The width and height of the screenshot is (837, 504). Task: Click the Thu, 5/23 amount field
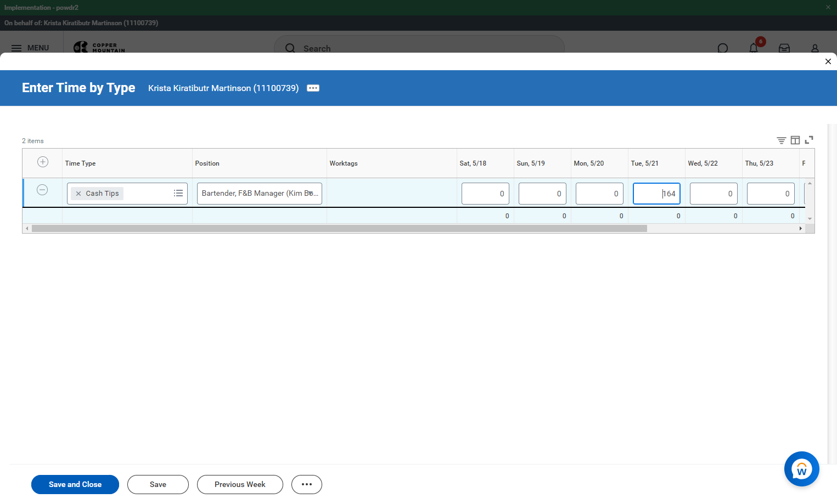click(771, 194)
